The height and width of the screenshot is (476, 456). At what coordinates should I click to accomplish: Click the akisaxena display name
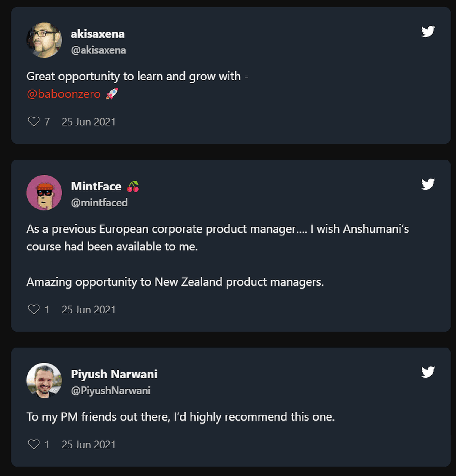[x=98, y=34]
